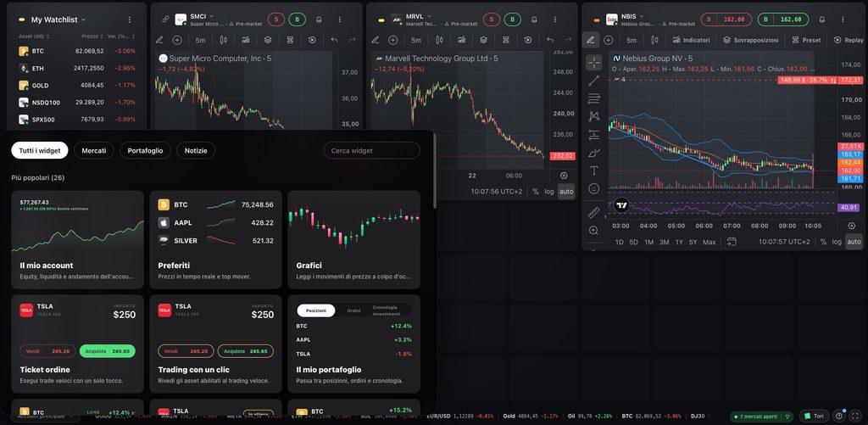Open MRVL symbol dropdown chevron
The width and height of the screenshot is (868, 425).
(428, 16)
